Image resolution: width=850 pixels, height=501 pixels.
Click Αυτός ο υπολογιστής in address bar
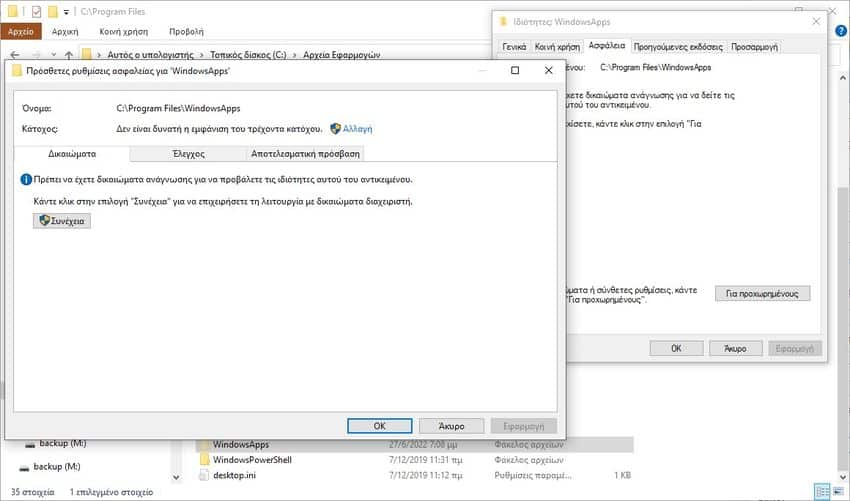coord(150,55)
